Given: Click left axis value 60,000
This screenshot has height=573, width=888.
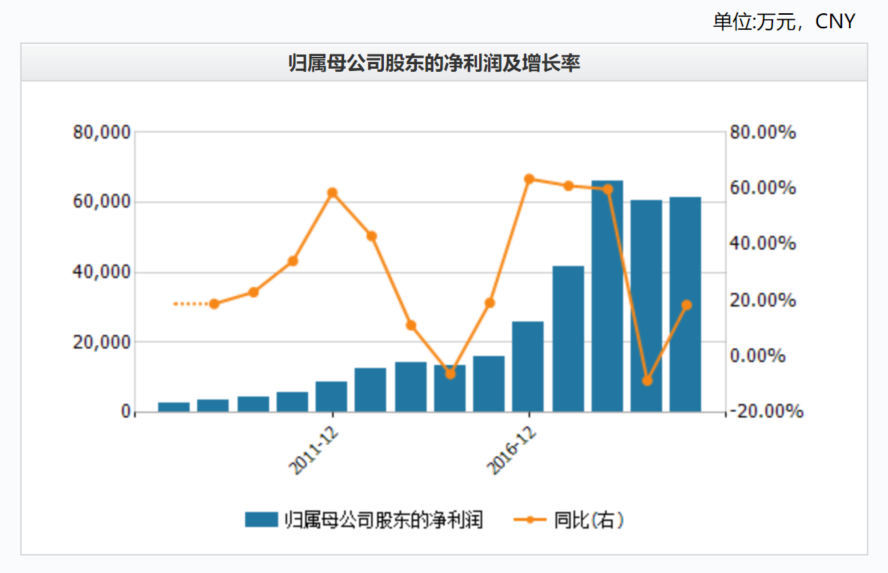Looking at the screenshot, I should point(101,202).
